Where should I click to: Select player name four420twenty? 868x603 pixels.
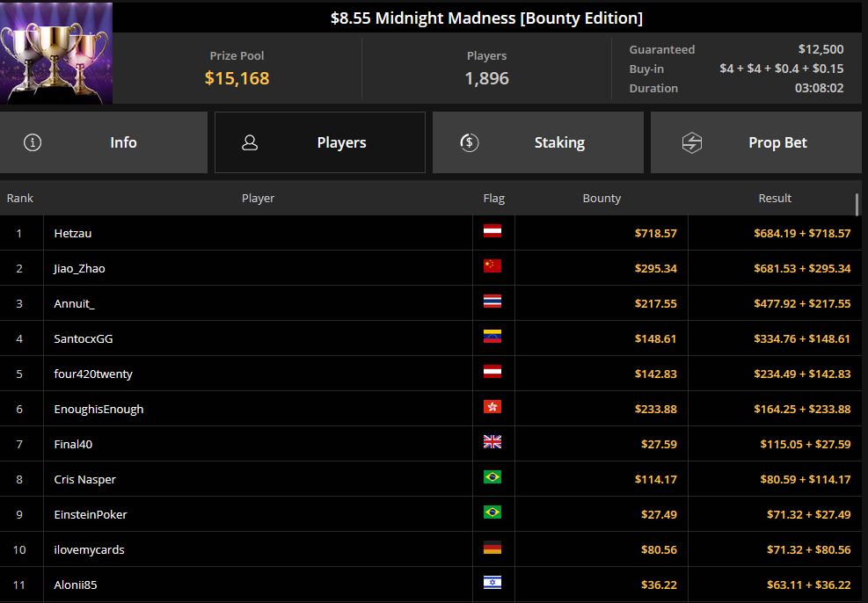pyautogui.click(x=93, y=374)
